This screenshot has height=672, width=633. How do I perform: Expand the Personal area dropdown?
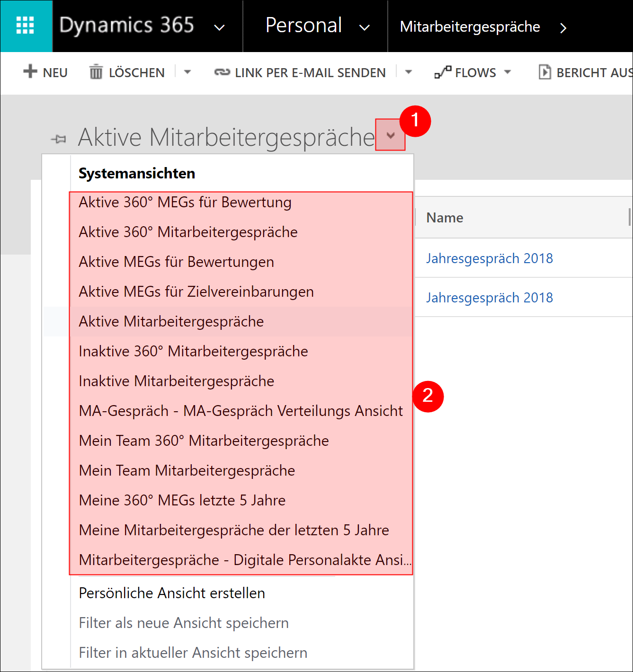point(364,27)
